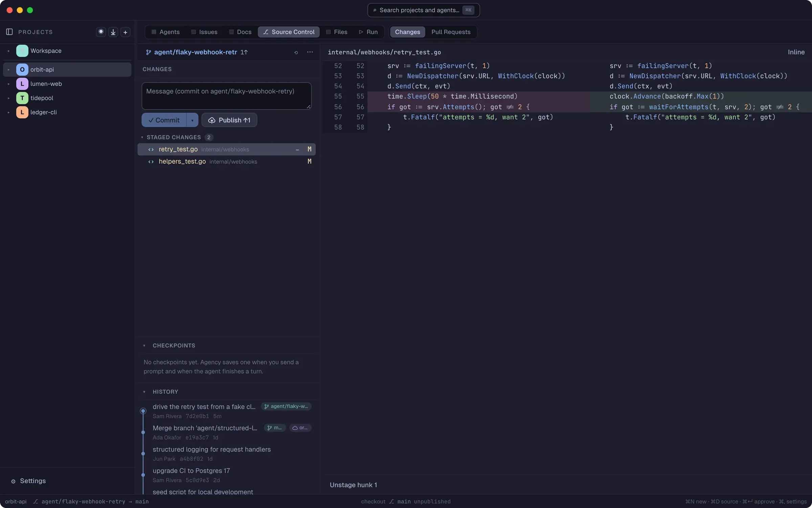Expand the lumen-web project arrow
This screenshot has height=508, width=812.
(x=8, y=84)
